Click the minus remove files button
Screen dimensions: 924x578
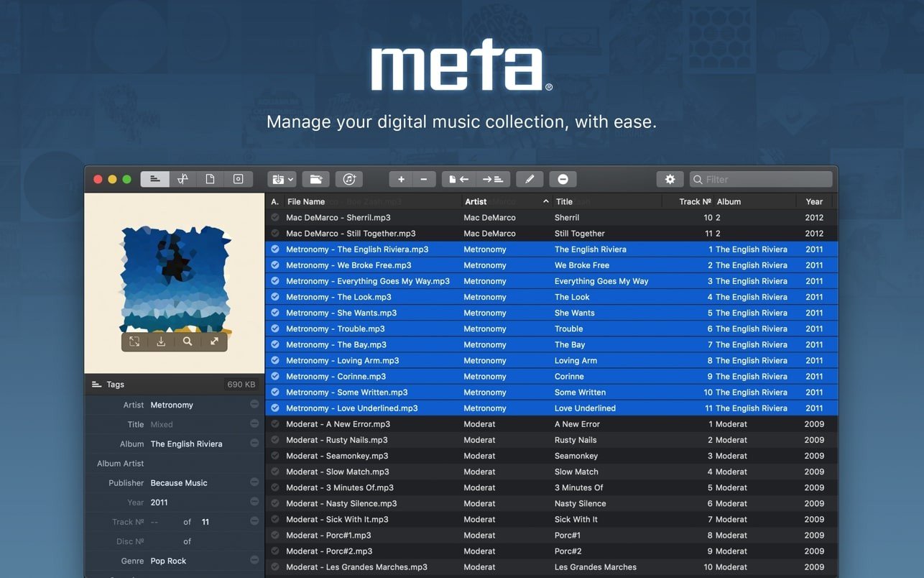tap(424, 179)
